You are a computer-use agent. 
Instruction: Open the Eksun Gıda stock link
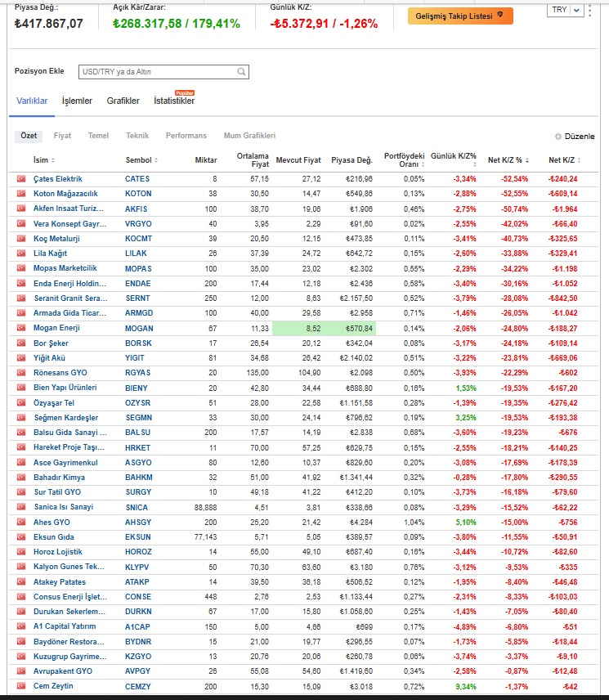[53, 537]
